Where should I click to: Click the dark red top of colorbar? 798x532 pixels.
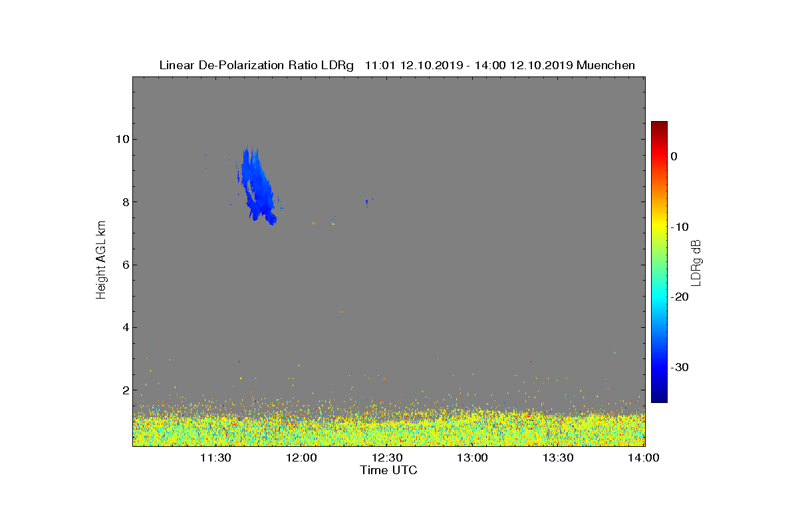[659, 126]
